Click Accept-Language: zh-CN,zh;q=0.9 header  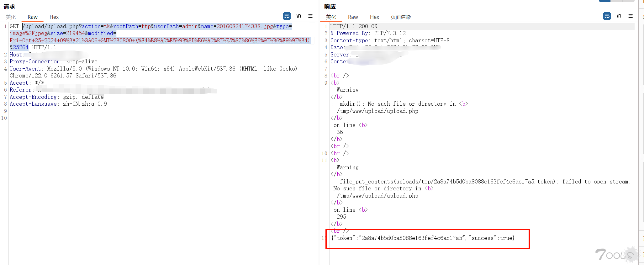(58, 104)
